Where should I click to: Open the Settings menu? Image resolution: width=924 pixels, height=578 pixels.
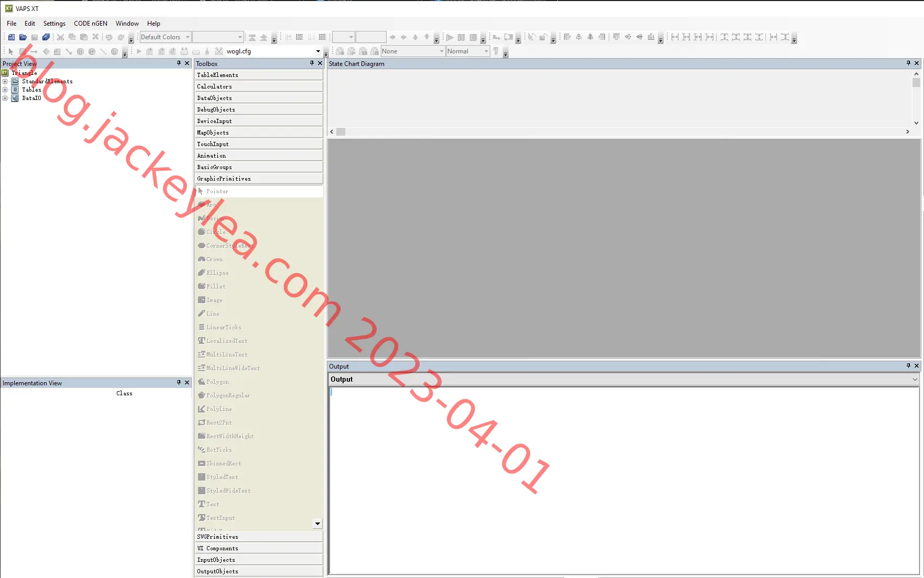(x=54, y=24)
